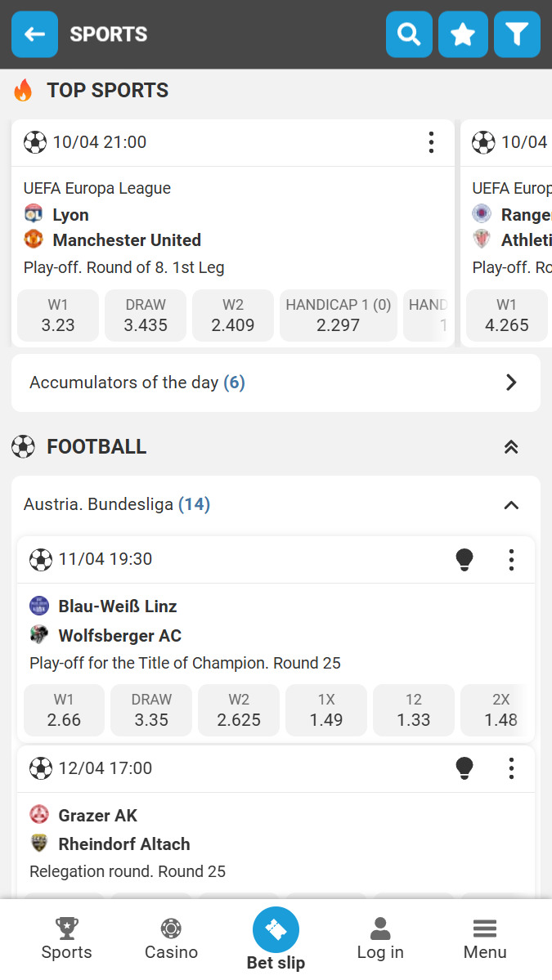Click the football icon next to FOOTBALL heading
Image resolution: width=552 pixels, height=980 pixels.
pyautogui.click(x=23, y=446)
